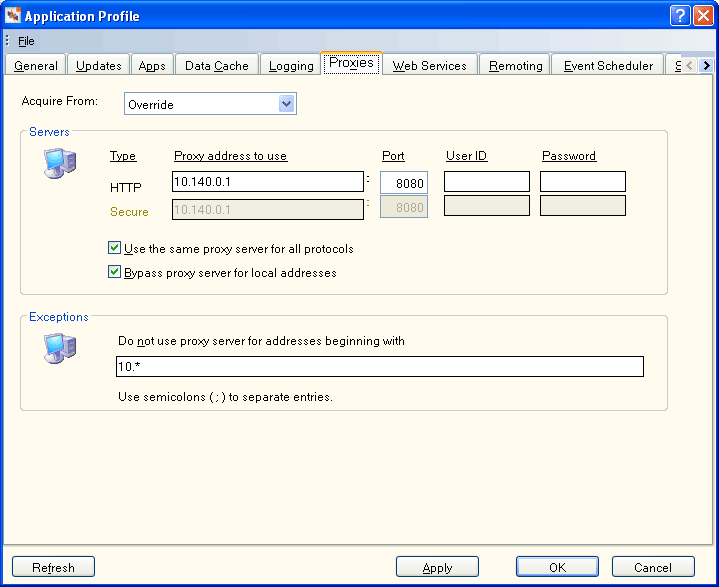Click the tab strip left arrow
This screenshot has height=587, width=719.
coord(689,66)
